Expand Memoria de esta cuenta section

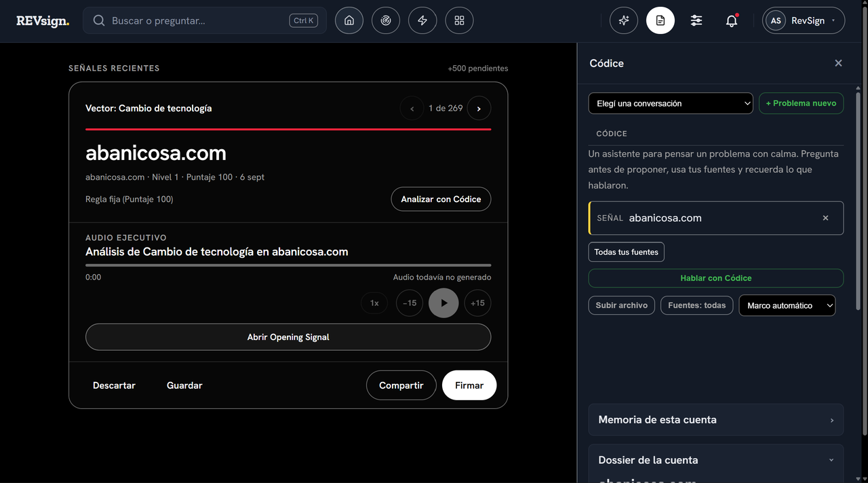716,420
